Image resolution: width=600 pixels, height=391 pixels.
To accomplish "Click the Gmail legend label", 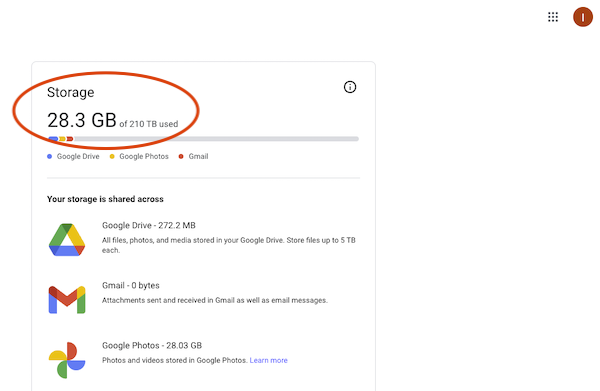I will pyautogui.click(x=198, y=156).
